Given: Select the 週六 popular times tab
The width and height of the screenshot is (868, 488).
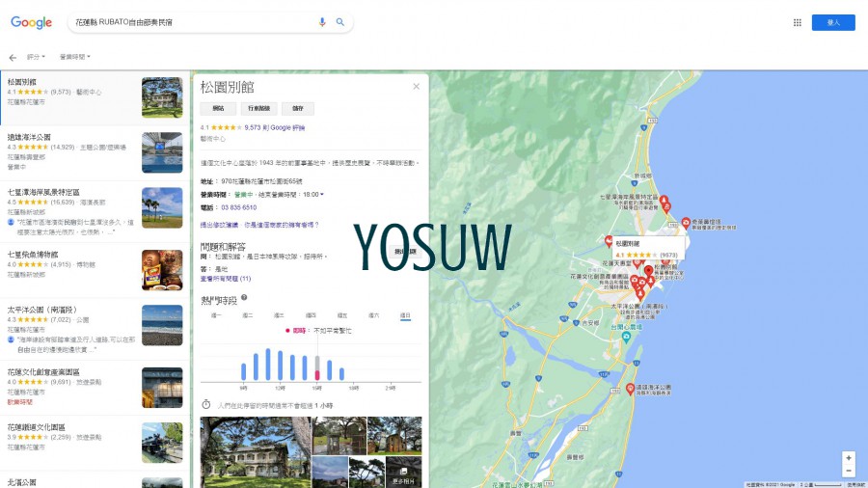Looking at the screenshot, I should pyautogui.click(x=374, y=315).
